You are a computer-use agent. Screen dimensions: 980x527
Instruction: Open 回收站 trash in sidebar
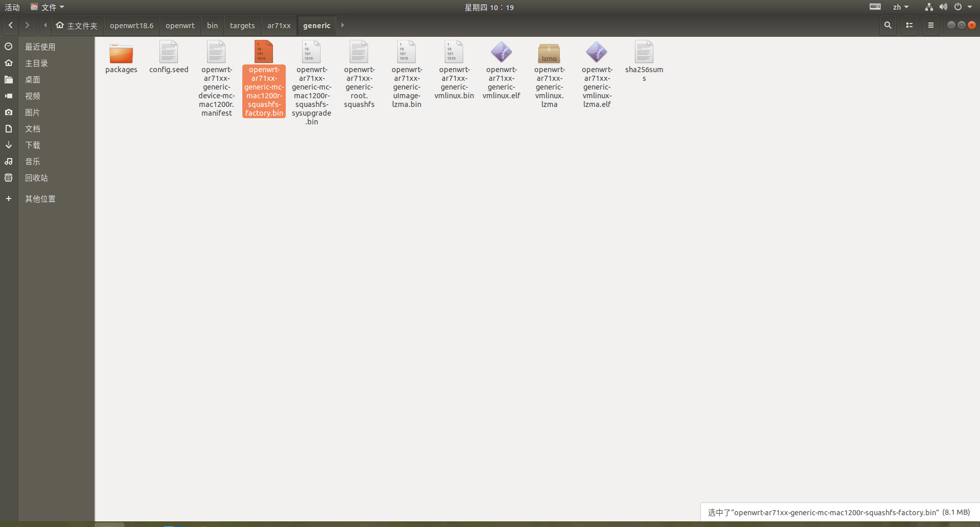(x=36, y=178)
